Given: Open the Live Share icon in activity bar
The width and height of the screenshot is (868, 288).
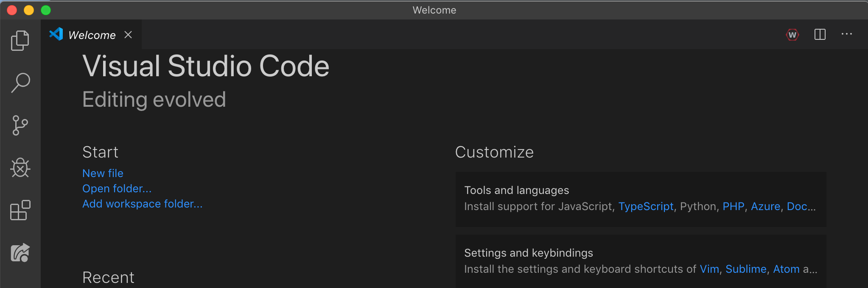Looking at the screenshot, I should (20, 252).
